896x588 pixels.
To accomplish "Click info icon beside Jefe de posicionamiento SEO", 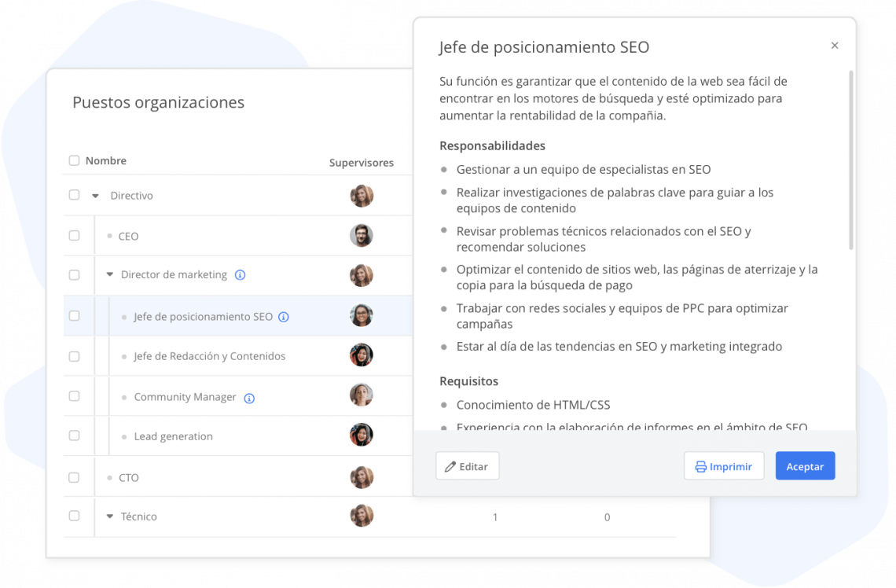I will (x=284, y=317).
